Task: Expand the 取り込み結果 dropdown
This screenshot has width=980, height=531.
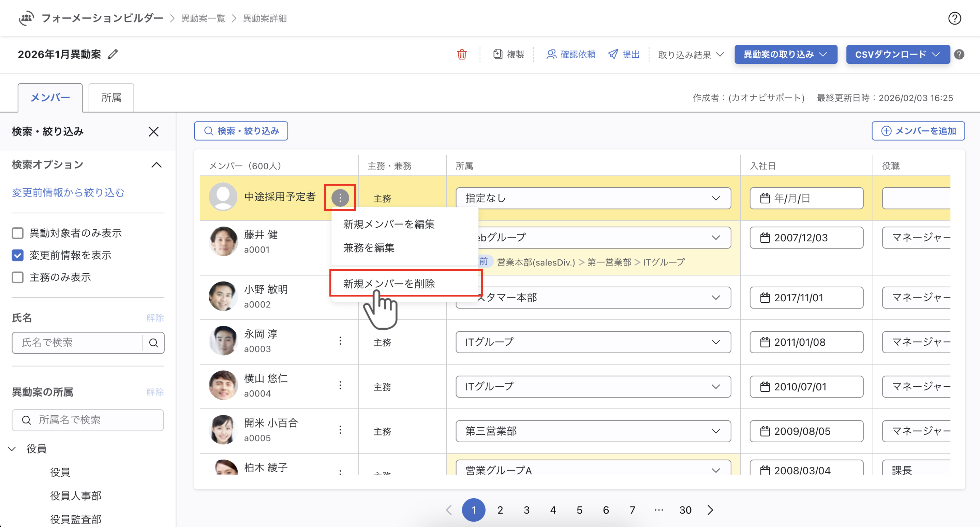Action: pyautogui.click(x=691, y=55)
